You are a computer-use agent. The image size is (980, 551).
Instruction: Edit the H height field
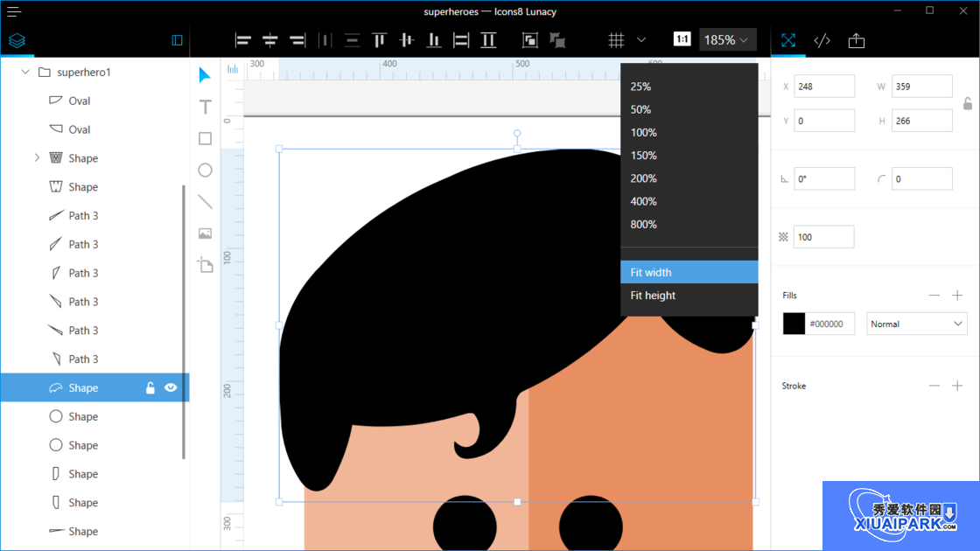(922, 121)
